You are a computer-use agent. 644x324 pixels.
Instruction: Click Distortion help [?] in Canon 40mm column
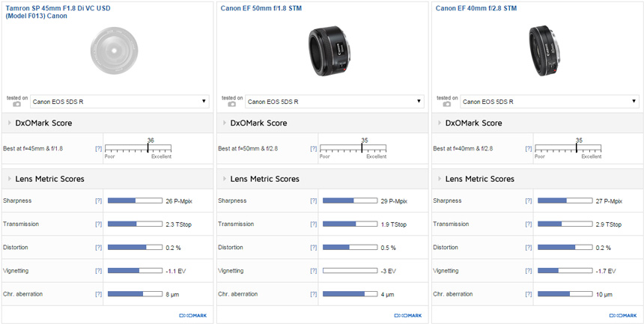529,248
